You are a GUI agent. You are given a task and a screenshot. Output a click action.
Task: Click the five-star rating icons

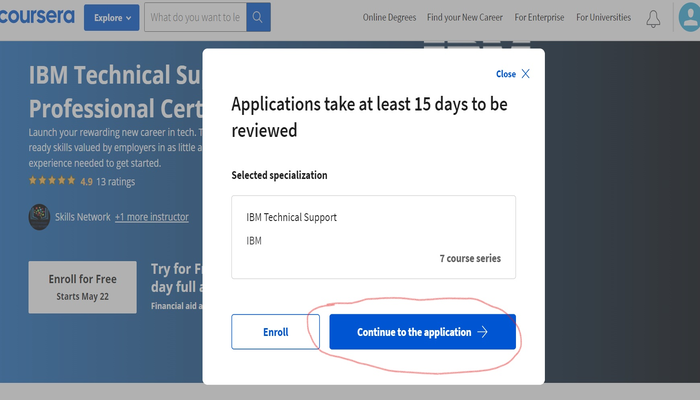pos(52,181)
